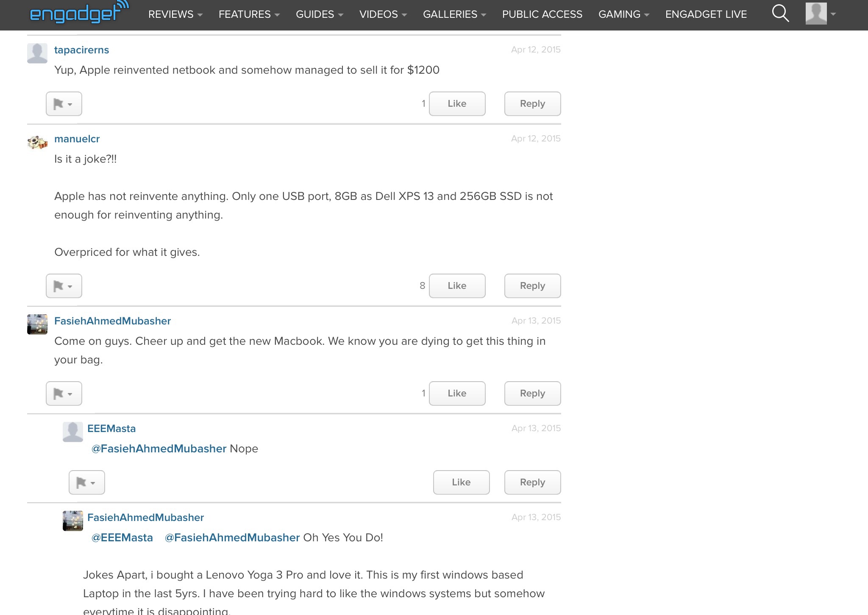Open the Videos menu

click(x=383, y=14)
